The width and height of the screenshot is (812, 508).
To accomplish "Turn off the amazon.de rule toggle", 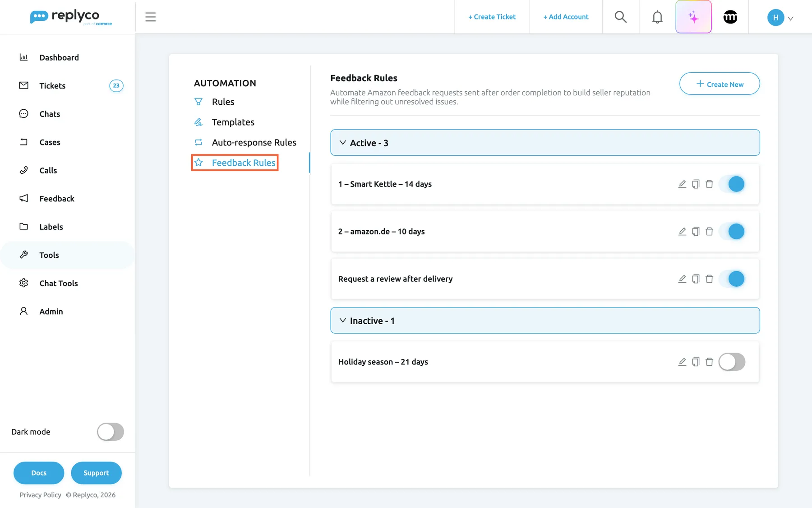I will (732, 232).
